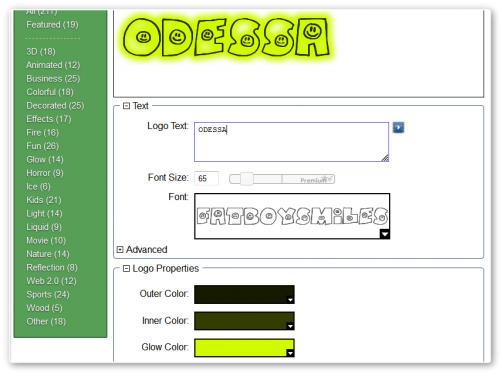Open the Nature (14) category
The width and height of the screenshot is (500, 372).
click(x=48, y=254)
